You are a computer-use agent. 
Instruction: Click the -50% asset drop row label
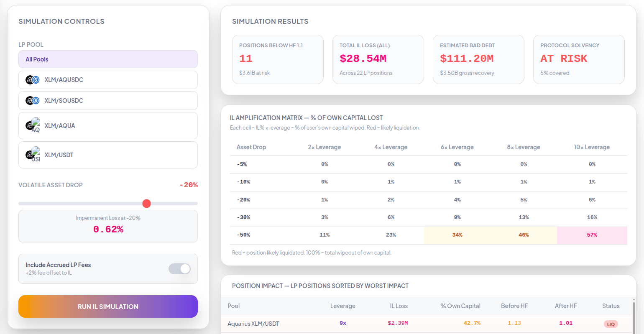pos(243,235)
